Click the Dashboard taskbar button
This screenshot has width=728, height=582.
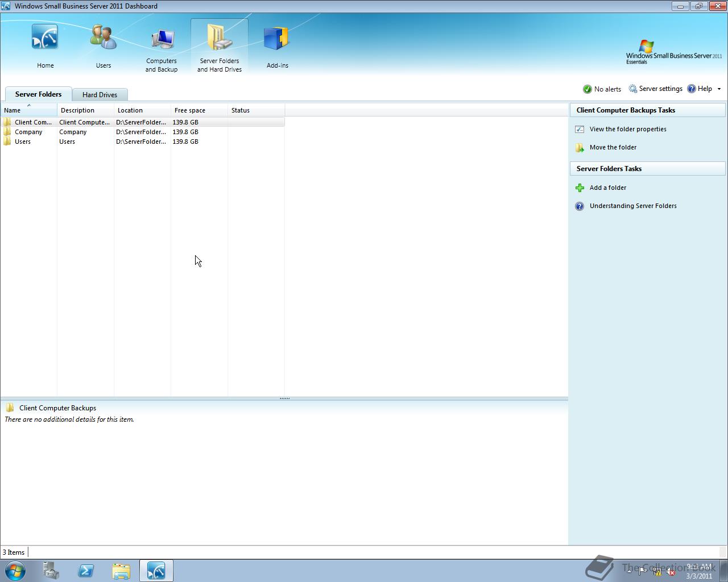pyautogui.click(x=156, y=571)
